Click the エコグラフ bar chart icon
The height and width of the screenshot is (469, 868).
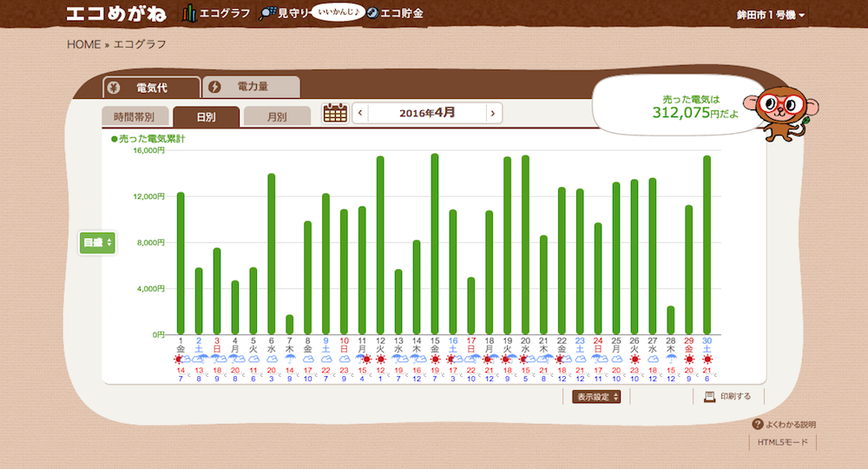pyautogui.click(x=189, y=13)
